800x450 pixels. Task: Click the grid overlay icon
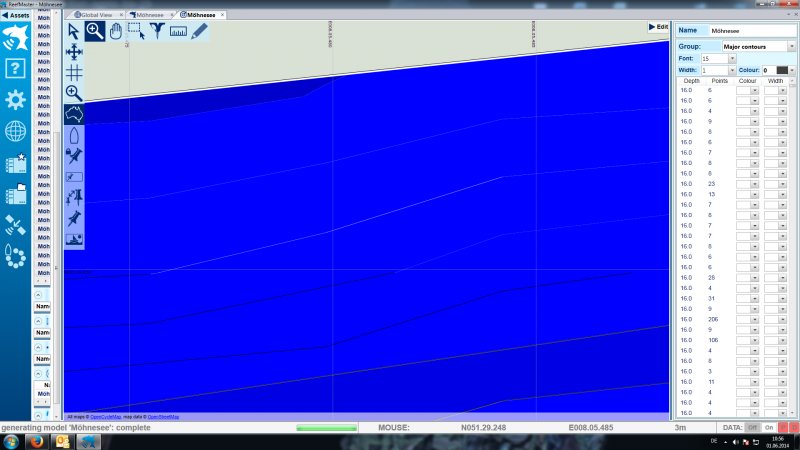(74, 72)
